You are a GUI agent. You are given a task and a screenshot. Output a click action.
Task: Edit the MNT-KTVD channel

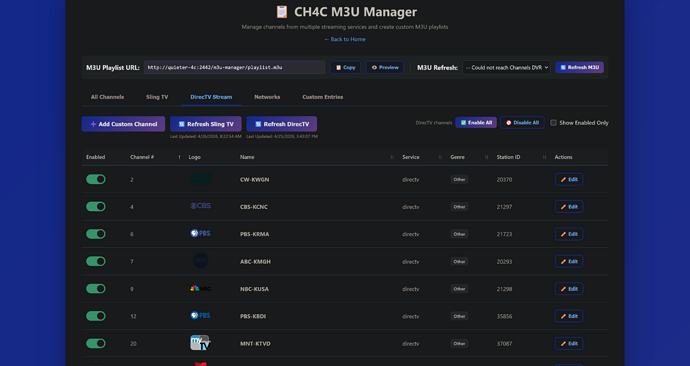(x=569, y=343)
